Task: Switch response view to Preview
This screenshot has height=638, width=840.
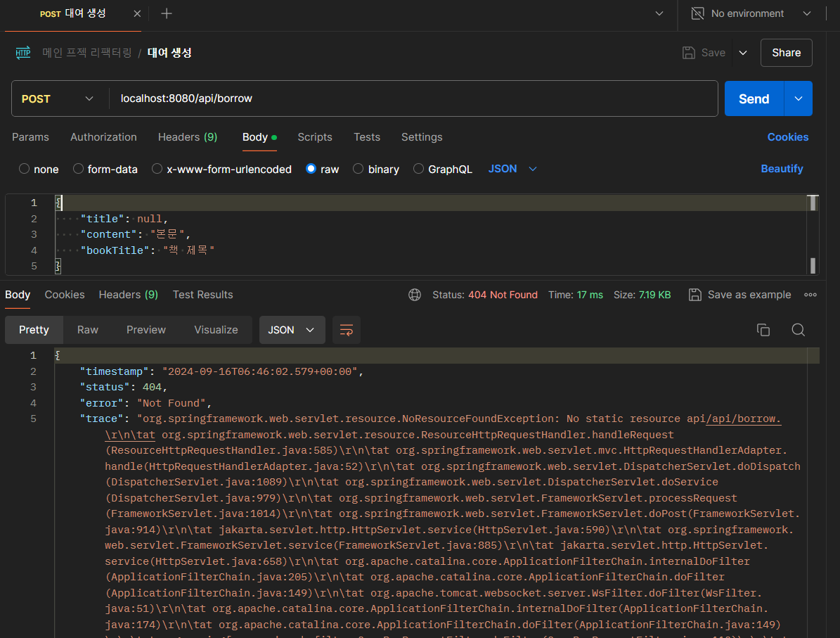Action: click(x=146, y=330)
